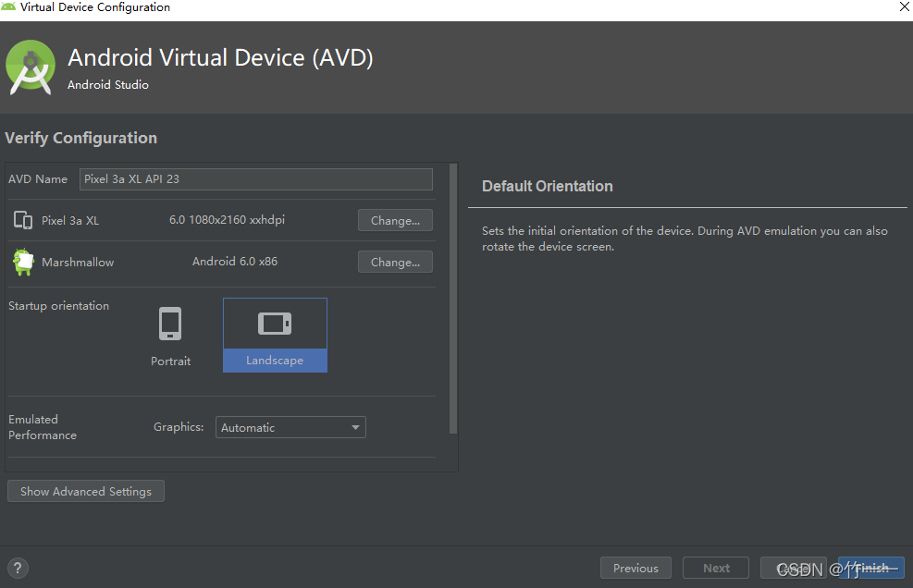This screenshot has height=588, width=913.
Task: Select the Landscape startup orientation
Action: point(275,336)
